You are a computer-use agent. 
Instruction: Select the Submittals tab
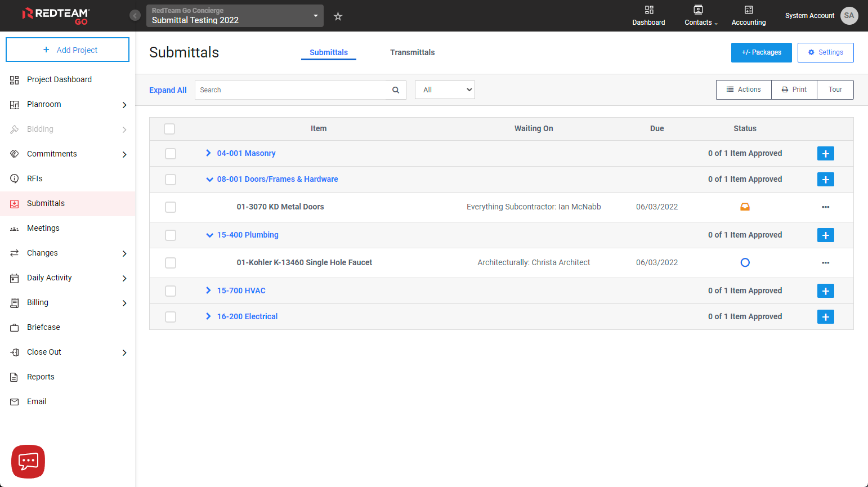click(x=329, y=52)
